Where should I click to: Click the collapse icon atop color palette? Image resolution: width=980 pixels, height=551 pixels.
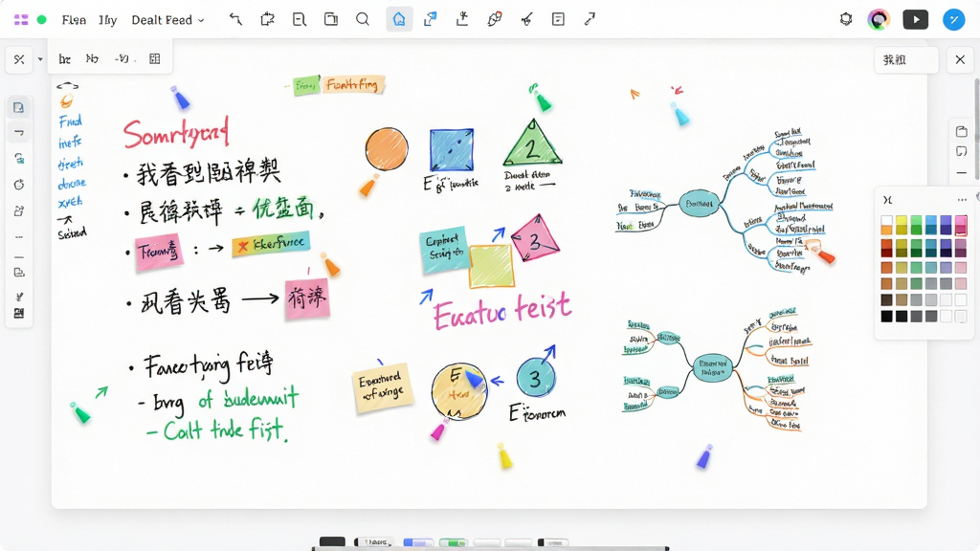tap(887, 200)
